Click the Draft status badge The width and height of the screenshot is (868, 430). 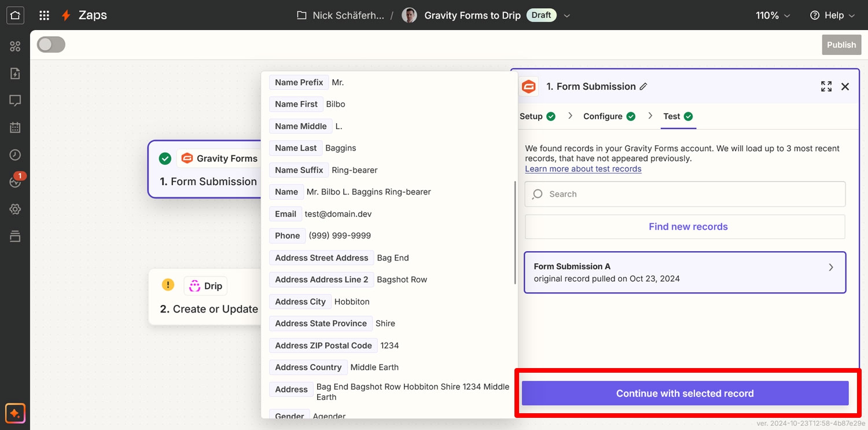[x=541, y=16]
